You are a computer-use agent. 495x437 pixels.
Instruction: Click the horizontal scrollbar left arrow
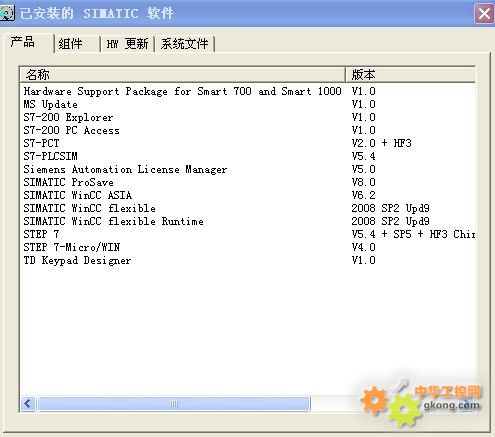(x=28, y=404)
